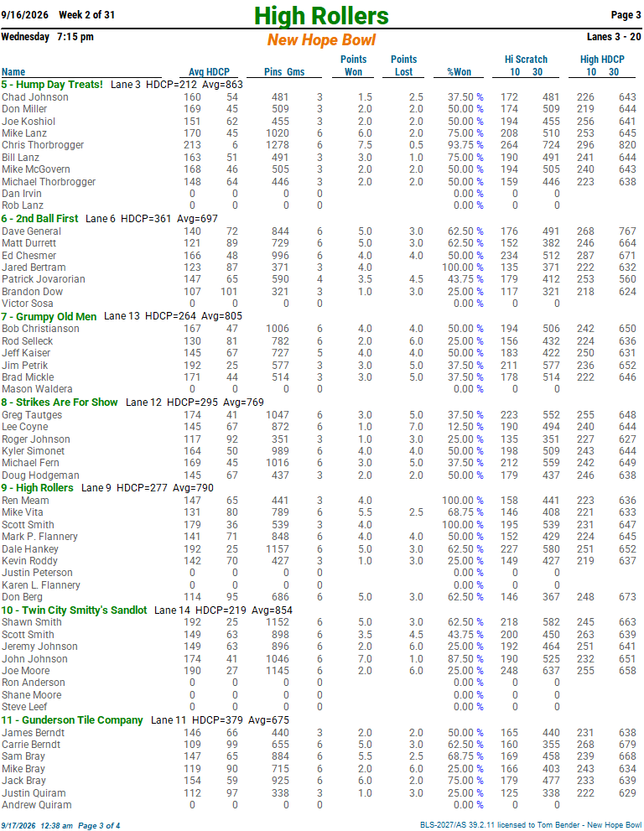Click the Pins Gms column header

284,72
